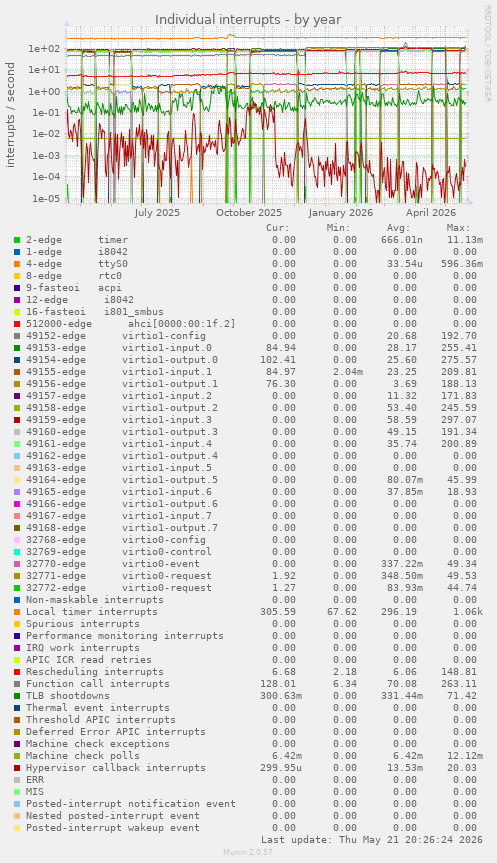
Task: Click the RRDTOOL / TOBI OETIKER watermark
Action: pyautogui.click(x=487, y=53)
